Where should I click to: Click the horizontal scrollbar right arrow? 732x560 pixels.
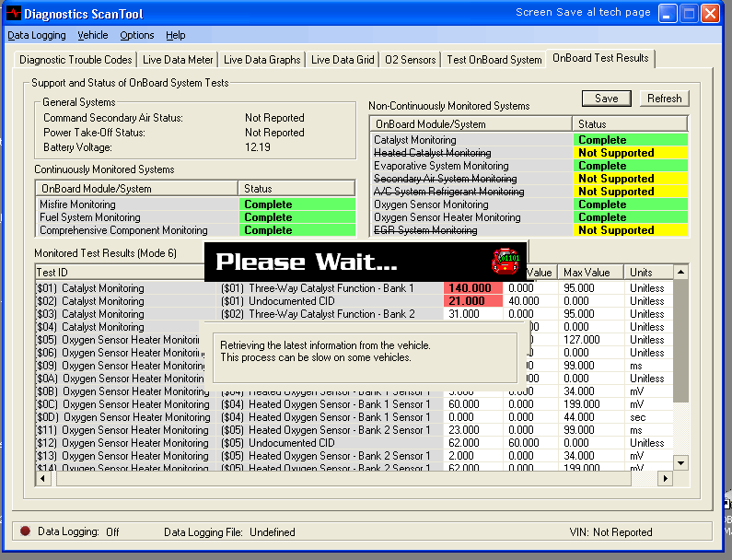pos(666,479)
